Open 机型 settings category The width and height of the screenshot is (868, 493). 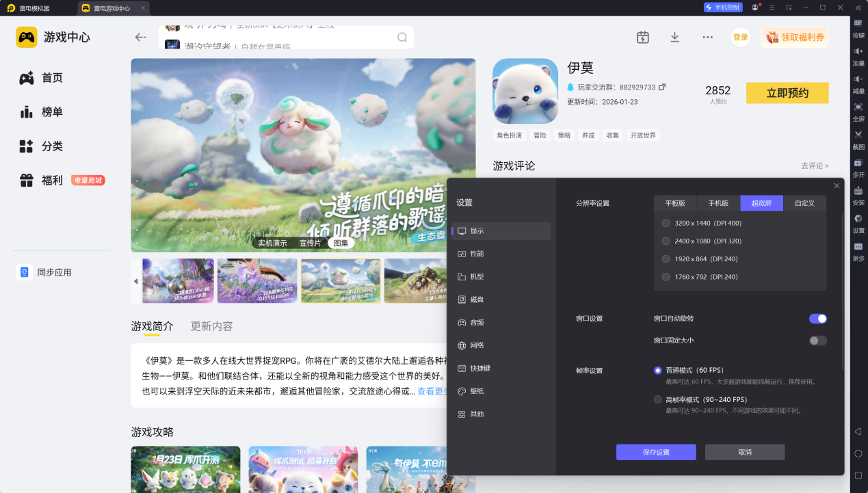(501, 277)
